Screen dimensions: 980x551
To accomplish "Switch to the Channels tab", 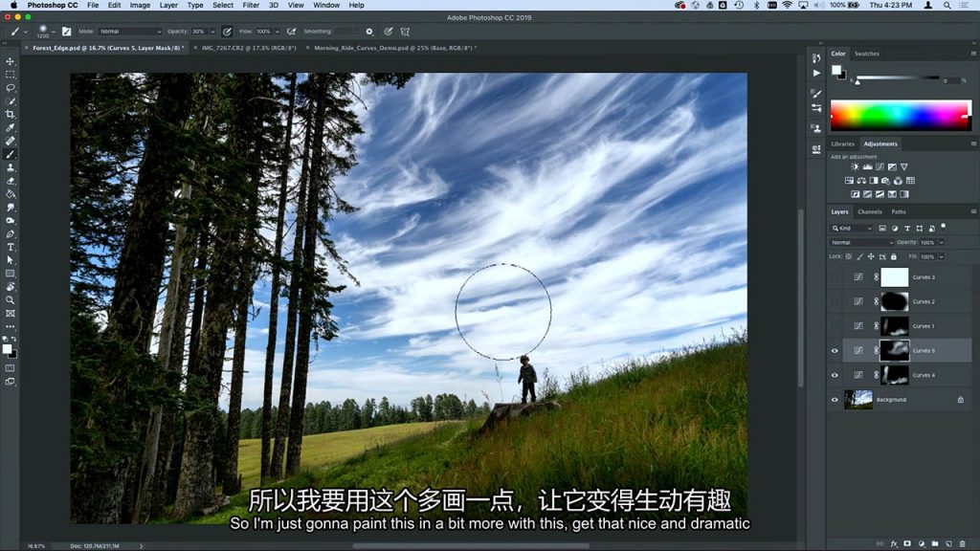I will pyautogui.click(x=869, y=211).
